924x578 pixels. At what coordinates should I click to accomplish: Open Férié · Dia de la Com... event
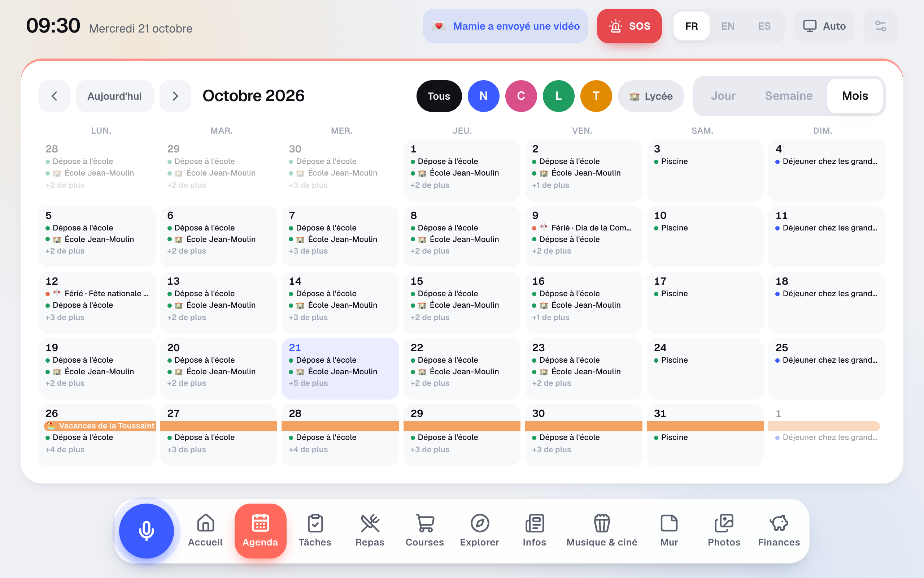point(582,228)
